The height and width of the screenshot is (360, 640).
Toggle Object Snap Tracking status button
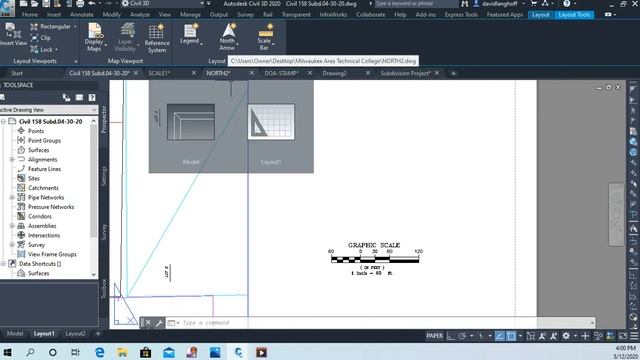pos(500,336)
